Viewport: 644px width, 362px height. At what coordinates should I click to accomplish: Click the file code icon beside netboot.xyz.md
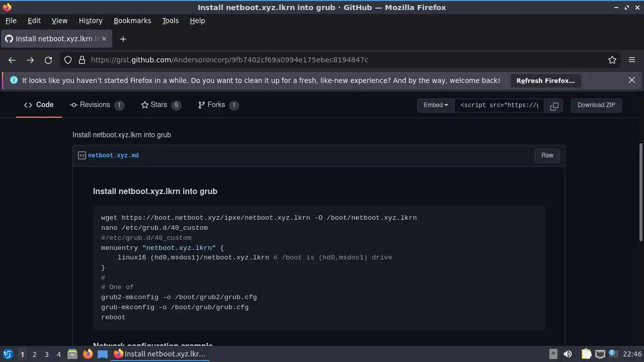coord(82,155)
